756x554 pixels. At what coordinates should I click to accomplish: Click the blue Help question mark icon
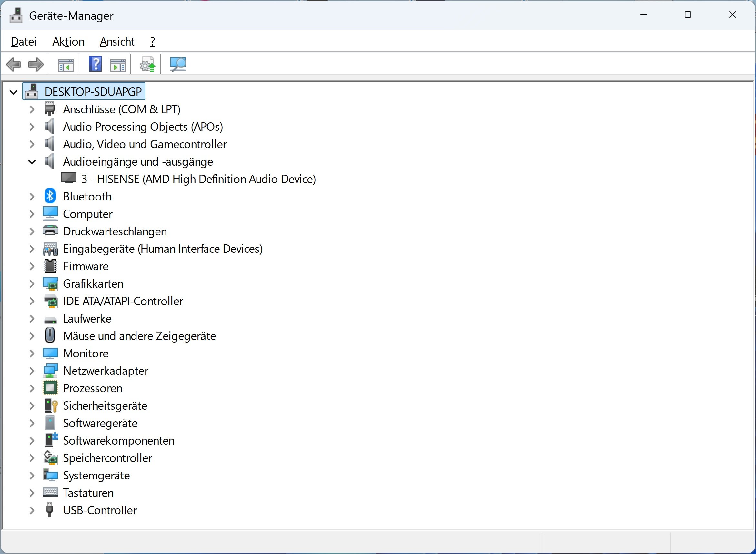(x=95, y=64)
